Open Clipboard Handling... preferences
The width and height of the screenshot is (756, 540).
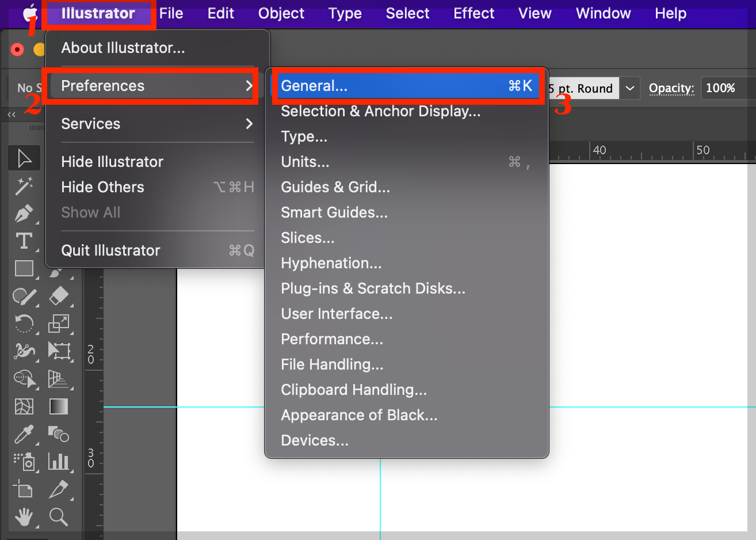[407, 390]
